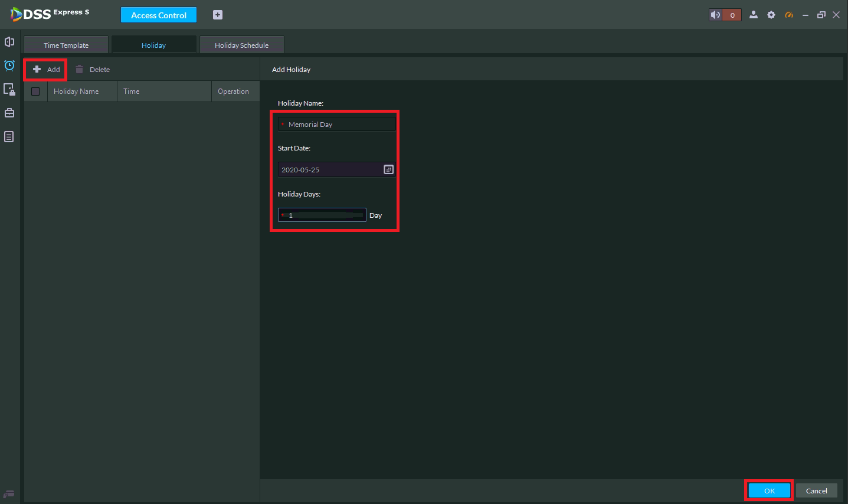Click the card swipe icon at sidebar bottom
This screenshot has width=848, height=504.
(x=9, y=494)
